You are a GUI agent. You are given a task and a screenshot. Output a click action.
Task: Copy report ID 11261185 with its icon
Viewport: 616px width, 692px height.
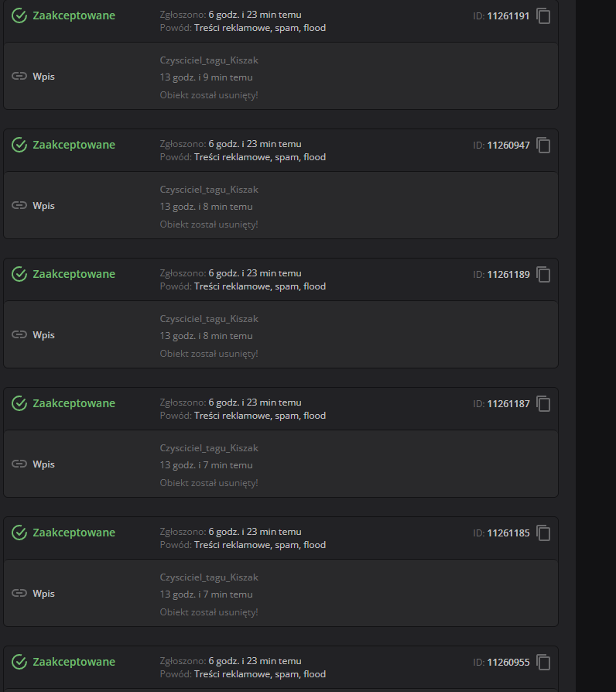(543, 533)
